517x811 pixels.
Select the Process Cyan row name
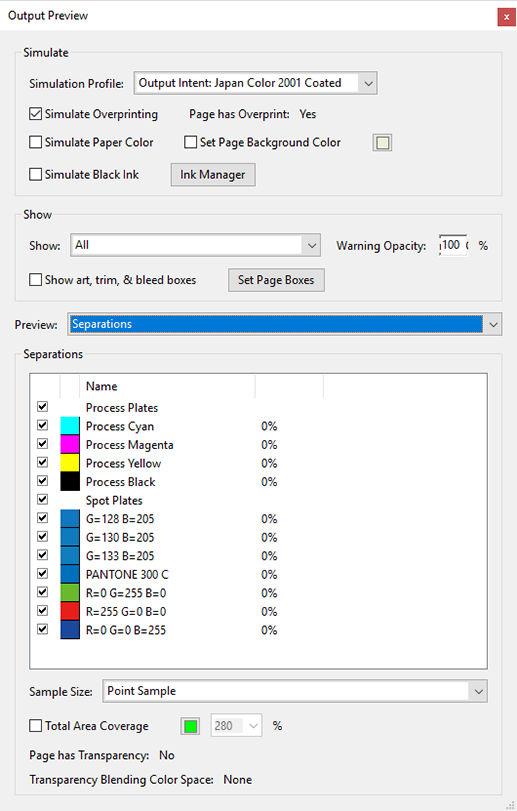click(x=120, y=426)
